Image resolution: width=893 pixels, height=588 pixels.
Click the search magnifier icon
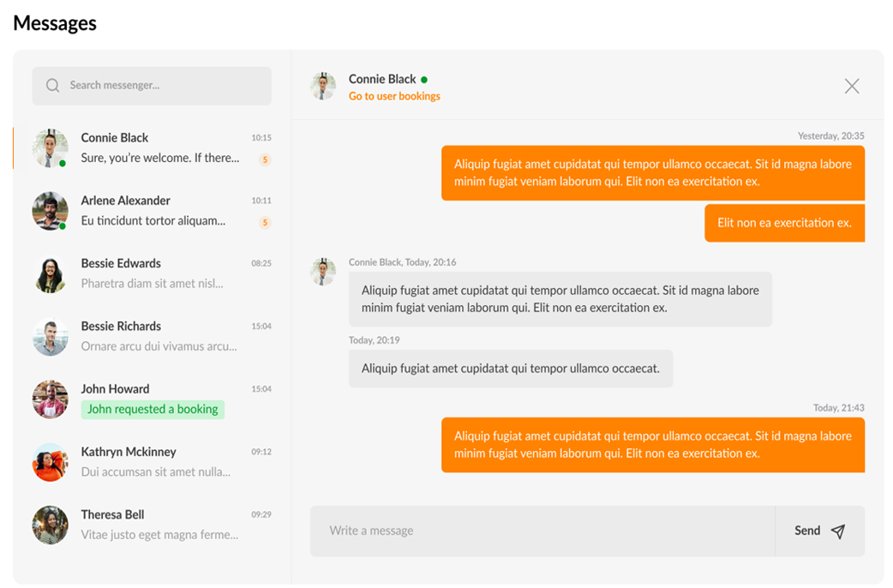click(x=52, y=86)
